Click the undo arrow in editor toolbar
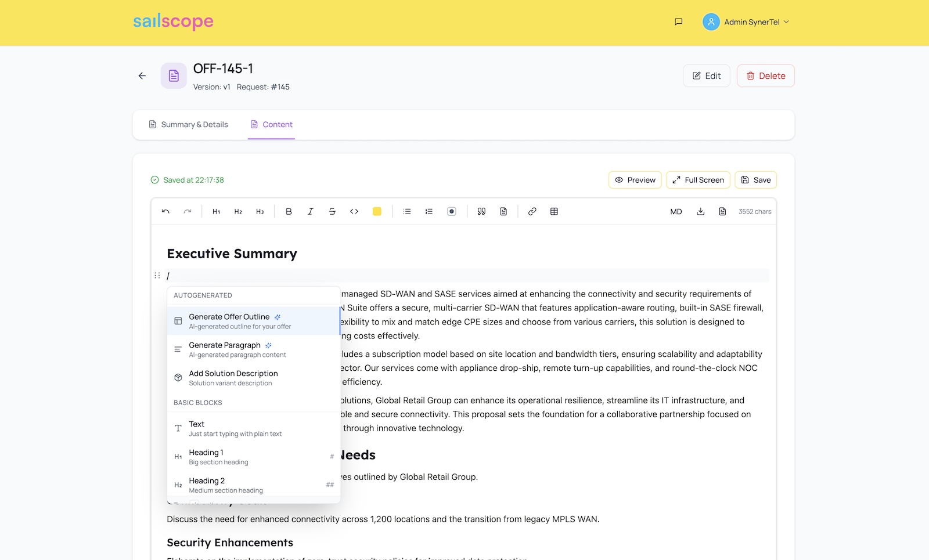929x560 pixels. click(x=165, y=212)
